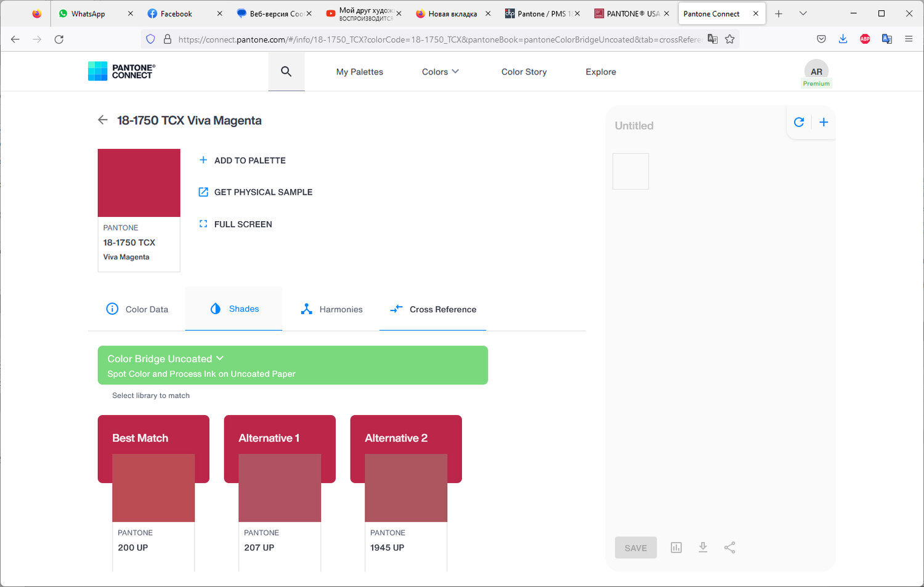Click the SAVE palette button
Viewport: 924px width, 587px height.
(636, 548)
